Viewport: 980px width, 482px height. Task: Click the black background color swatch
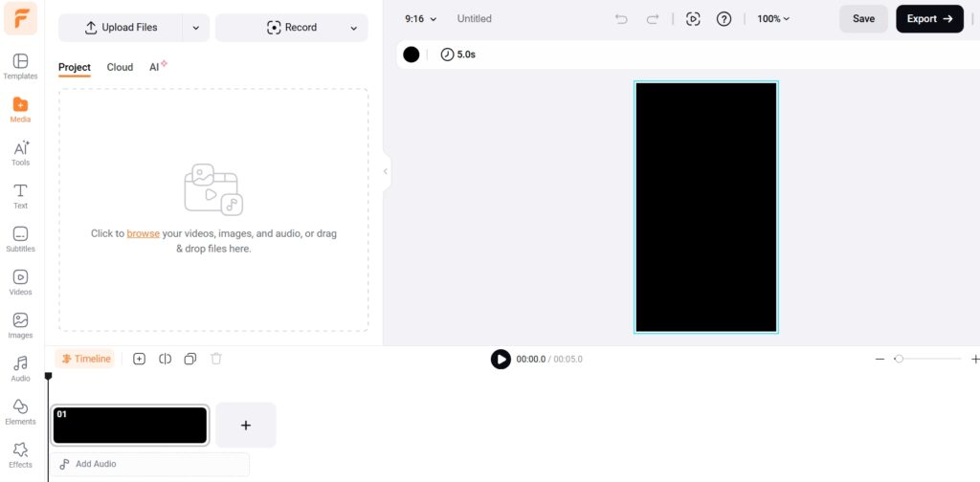coord(412,55)
